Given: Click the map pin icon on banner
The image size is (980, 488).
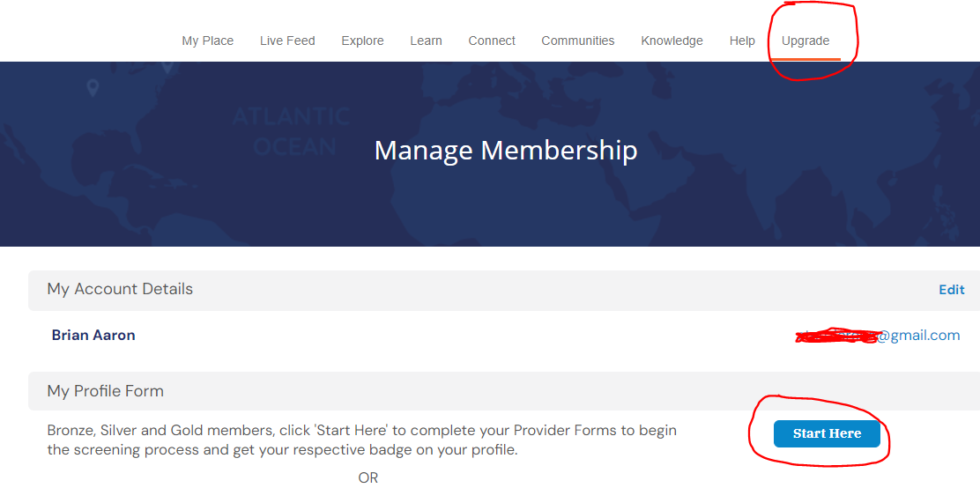Looking at the screenshot, I should pos(93,88).
